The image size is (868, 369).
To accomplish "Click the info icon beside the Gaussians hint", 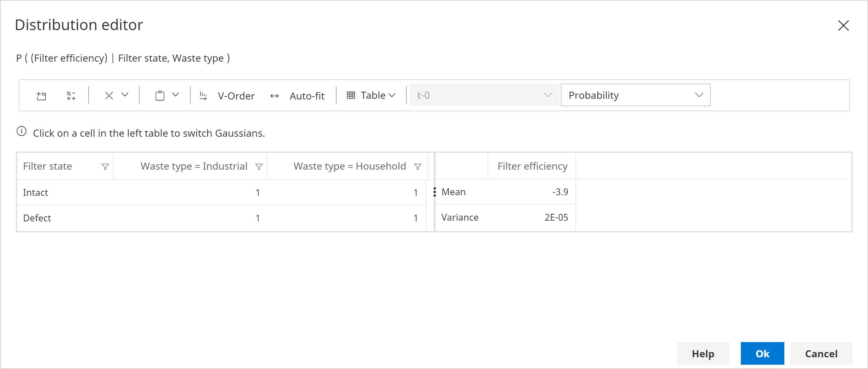I will coord(22,131).
